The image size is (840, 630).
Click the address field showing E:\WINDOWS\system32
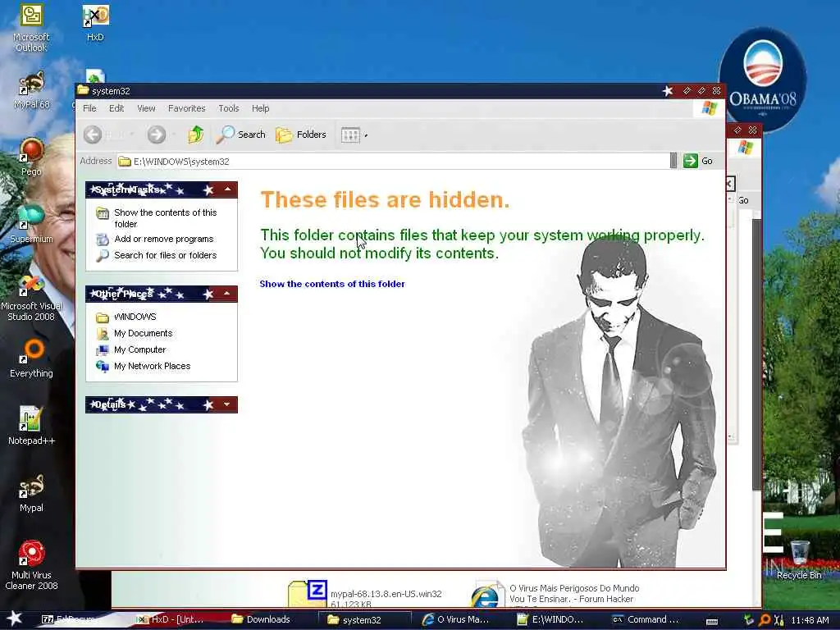tap(393, 162)
